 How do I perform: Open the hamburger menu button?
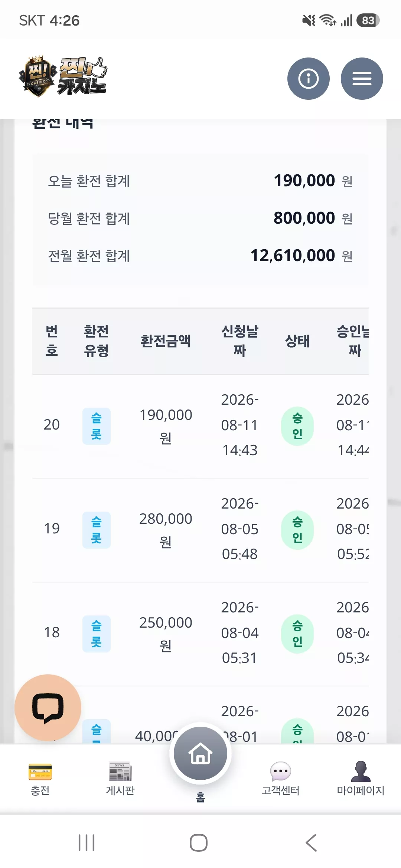(x=362, y=79)
